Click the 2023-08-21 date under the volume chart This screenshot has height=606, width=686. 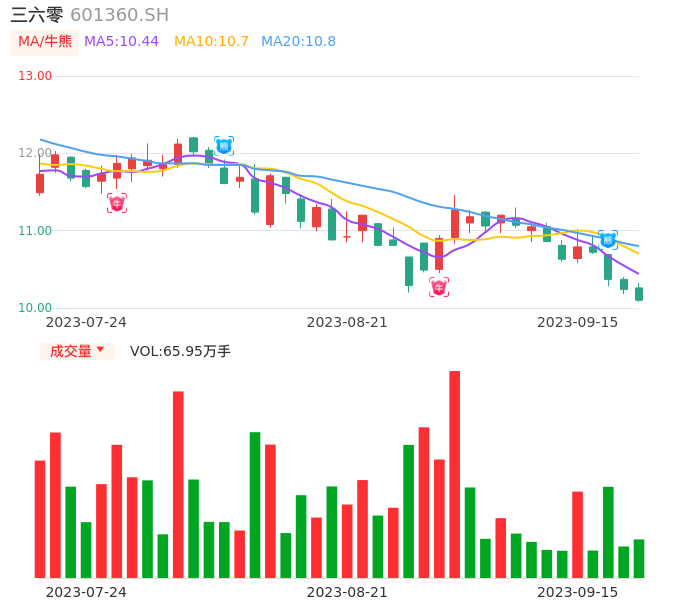click(x=347, y=592)
